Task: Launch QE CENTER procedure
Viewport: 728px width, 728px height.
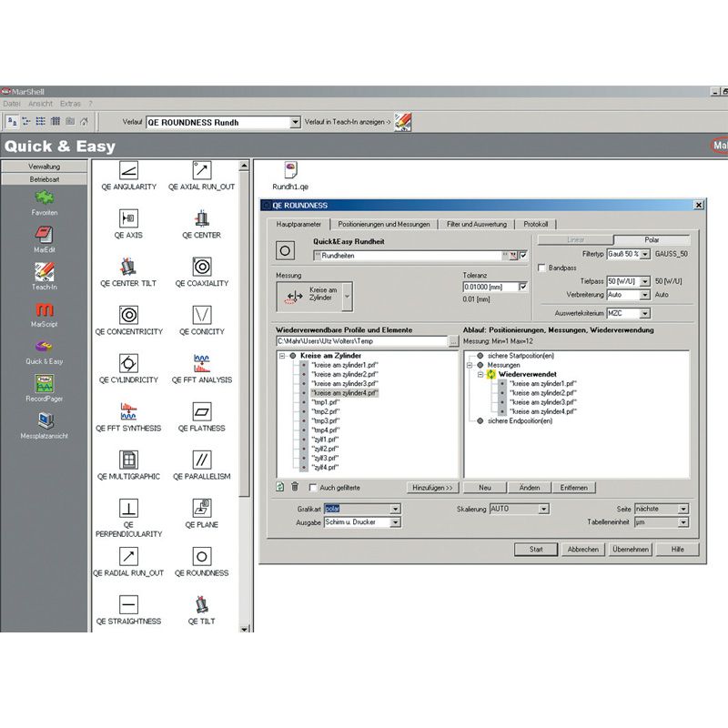Action: click(201, 218)
